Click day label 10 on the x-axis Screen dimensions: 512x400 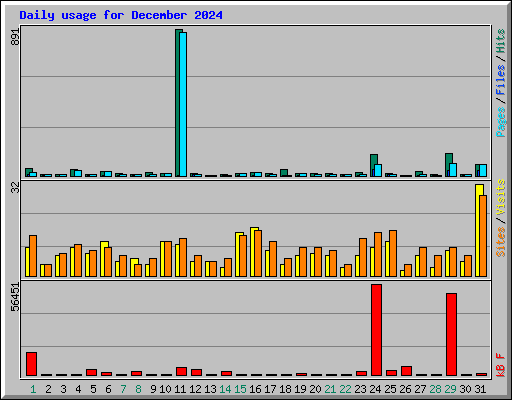tap(165, 389)
